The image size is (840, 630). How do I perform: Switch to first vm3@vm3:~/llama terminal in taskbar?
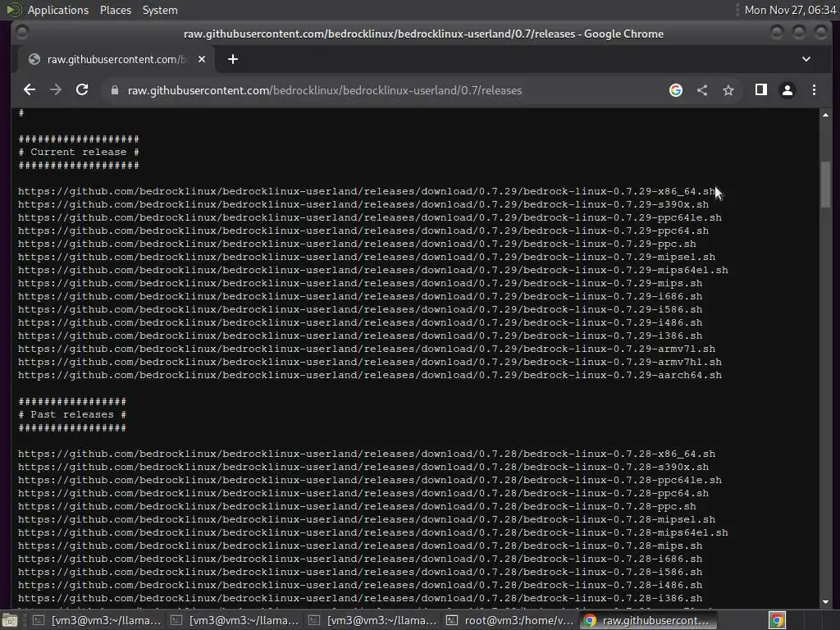[97, 620]
